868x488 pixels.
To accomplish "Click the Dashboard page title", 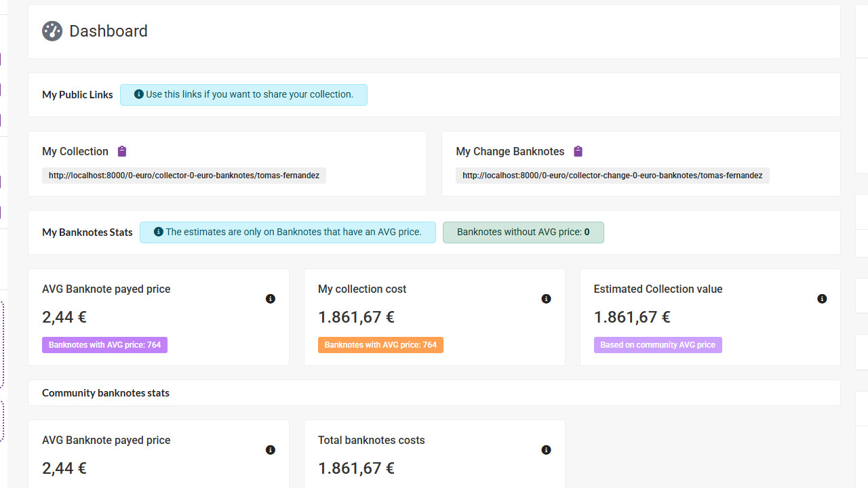I will 108,31.
